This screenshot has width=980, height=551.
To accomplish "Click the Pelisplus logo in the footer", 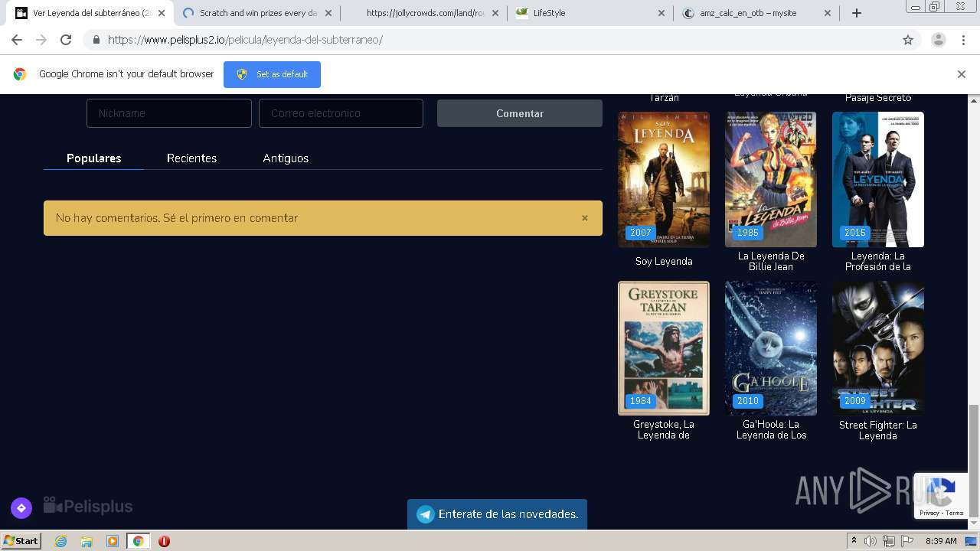I will [88, 506].
